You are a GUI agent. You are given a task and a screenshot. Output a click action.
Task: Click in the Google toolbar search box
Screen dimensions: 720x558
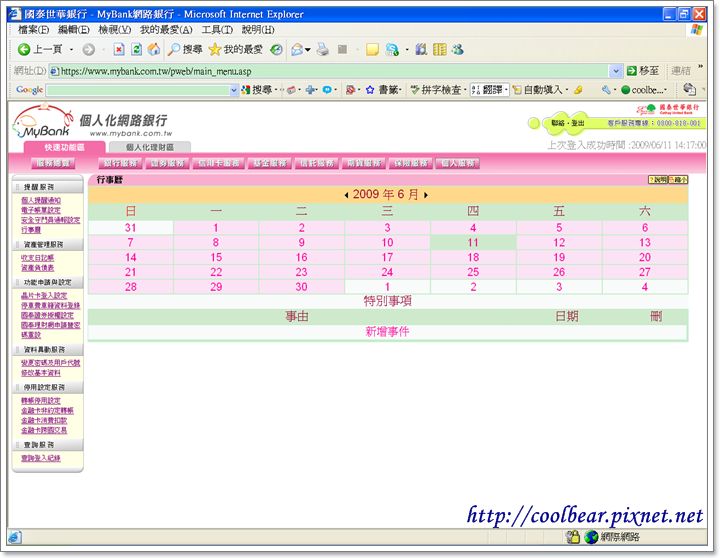point(138,90)
